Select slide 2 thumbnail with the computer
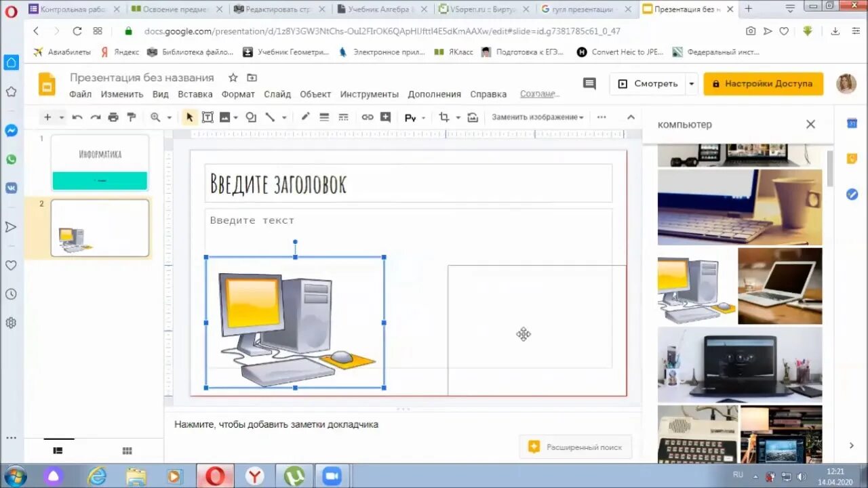Viewport: 868px width, 488px height. tap(100, 228)
